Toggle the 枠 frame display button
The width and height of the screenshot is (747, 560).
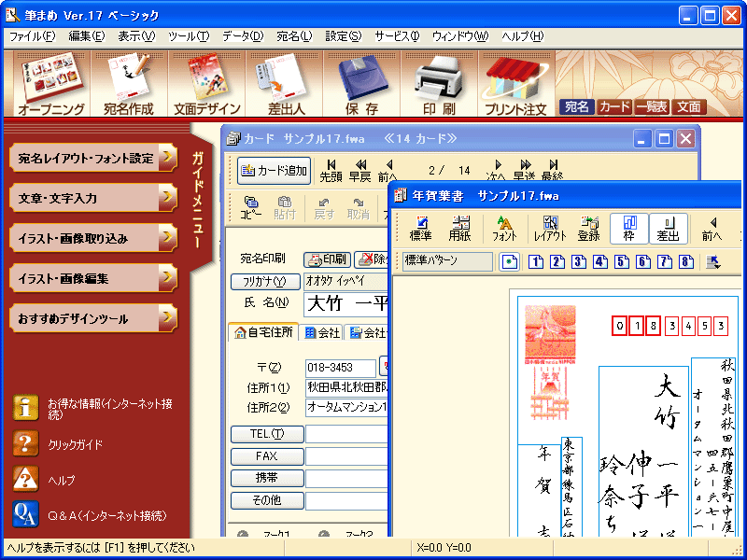click(629, 229)
